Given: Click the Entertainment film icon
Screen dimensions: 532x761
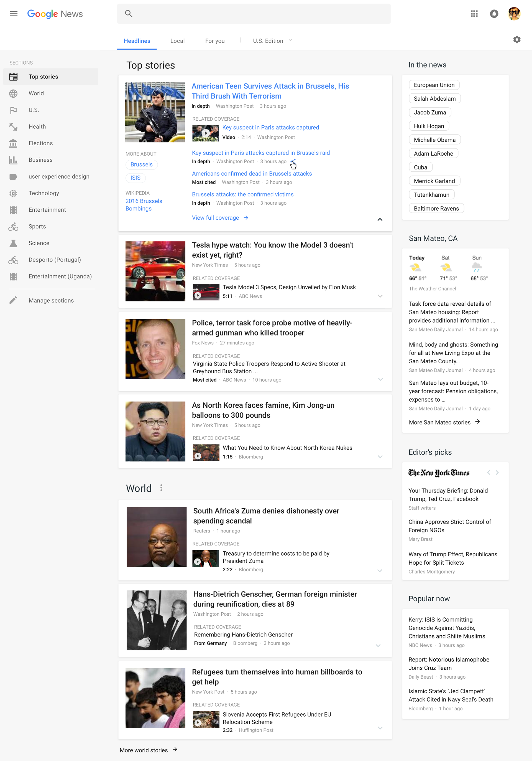Looking at the screenshot, I should (x=13, y=210).
